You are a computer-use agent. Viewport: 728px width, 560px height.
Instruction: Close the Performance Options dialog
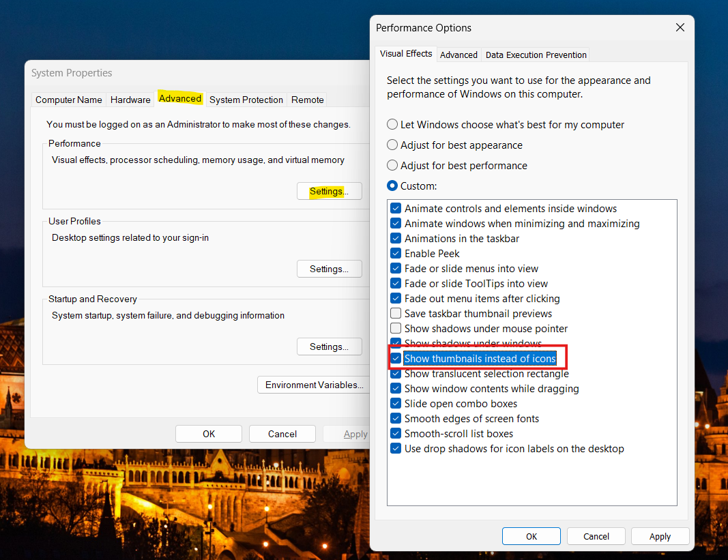pos(680,28)
